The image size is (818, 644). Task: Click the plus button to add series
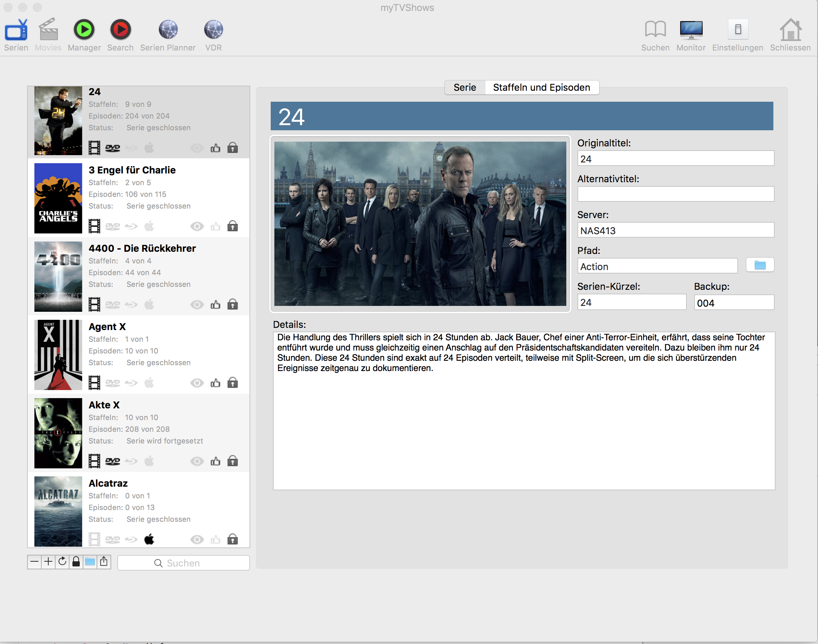48,562
